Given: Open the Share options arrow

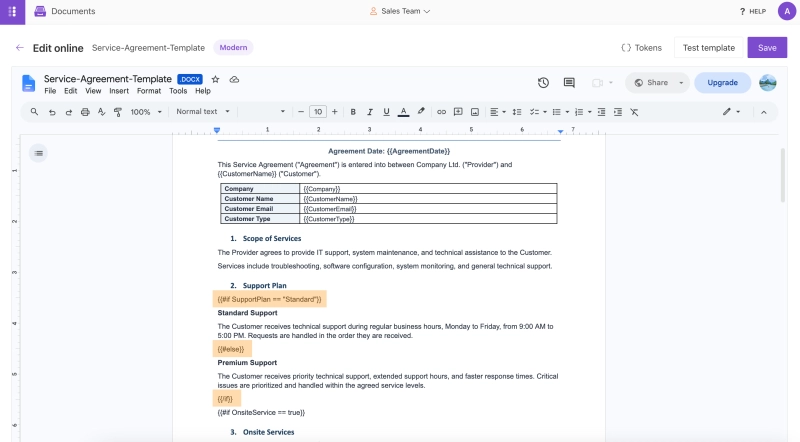Looking at the screenshot, I should (x=681, y=83).
